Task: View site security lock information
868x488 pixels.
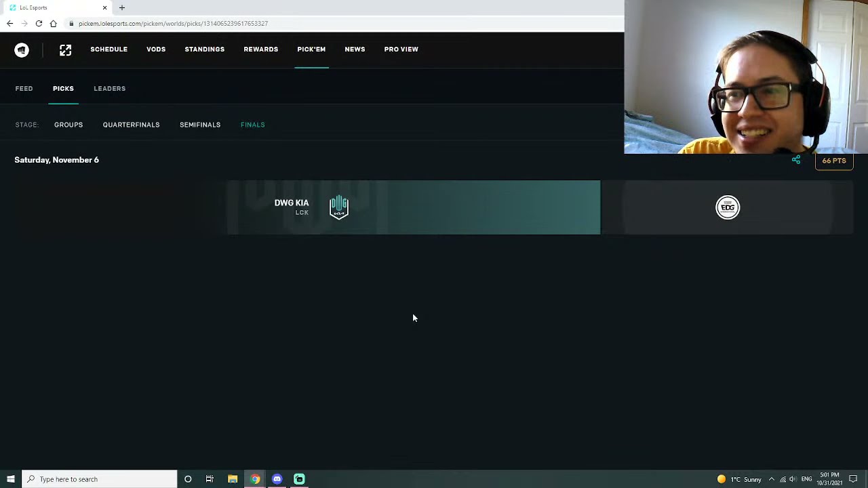Action: pyautogui.click(x=71, y=24)
